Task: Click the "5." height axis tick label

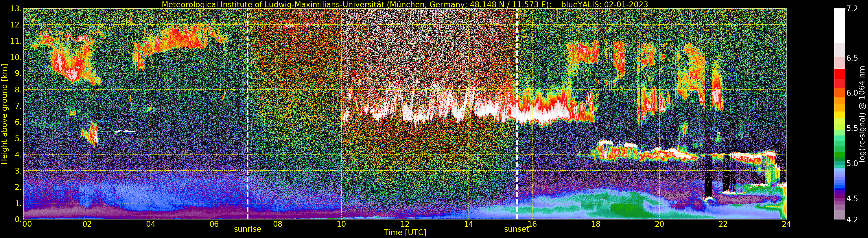Action: pyautogui.click(x=18, y=139)
